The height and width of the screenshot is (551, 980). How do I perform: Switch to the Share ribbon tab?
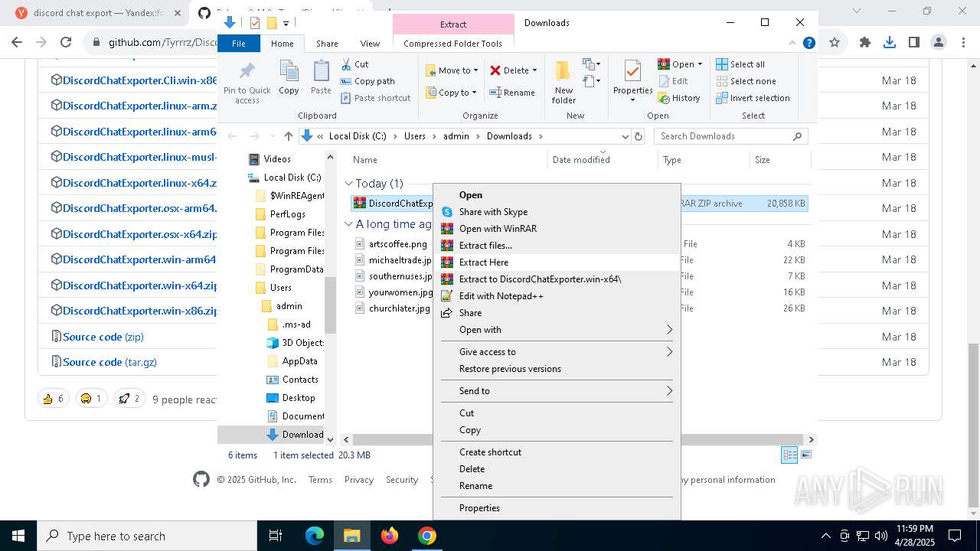coord(327,44)
